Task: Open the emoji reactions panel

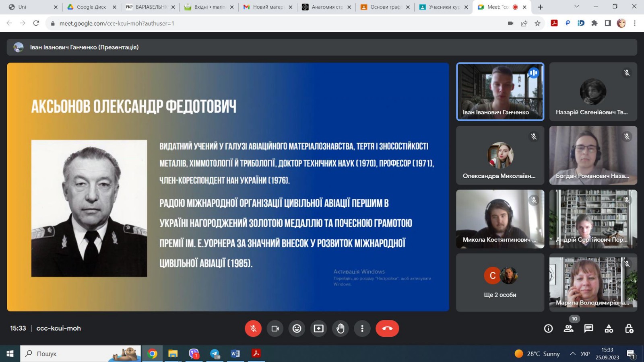Action: tap(297, 329)
